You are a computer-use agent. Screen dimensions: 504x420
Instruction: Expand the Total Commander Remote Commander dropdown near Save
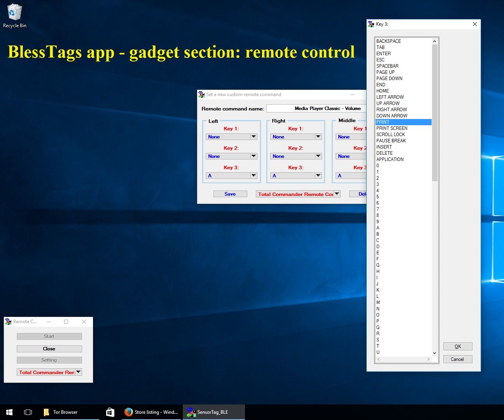[337, 194]
